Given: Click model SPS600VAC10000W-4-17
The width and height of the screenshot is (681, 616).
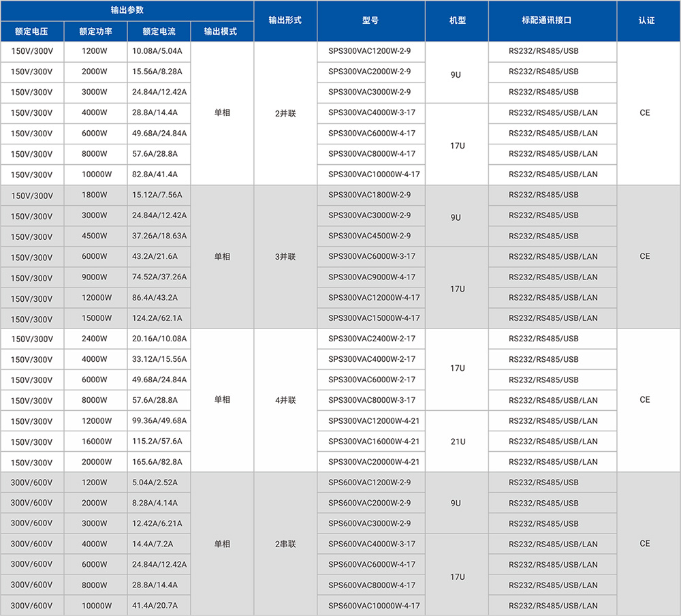Looking at the screenshot, I should (x=371, y=606).
